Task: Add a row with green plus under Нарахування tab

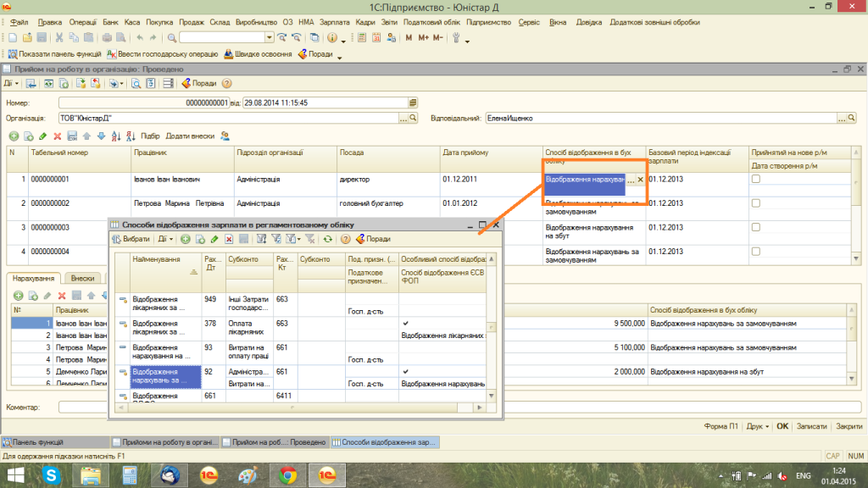Action: pos(19,296)
